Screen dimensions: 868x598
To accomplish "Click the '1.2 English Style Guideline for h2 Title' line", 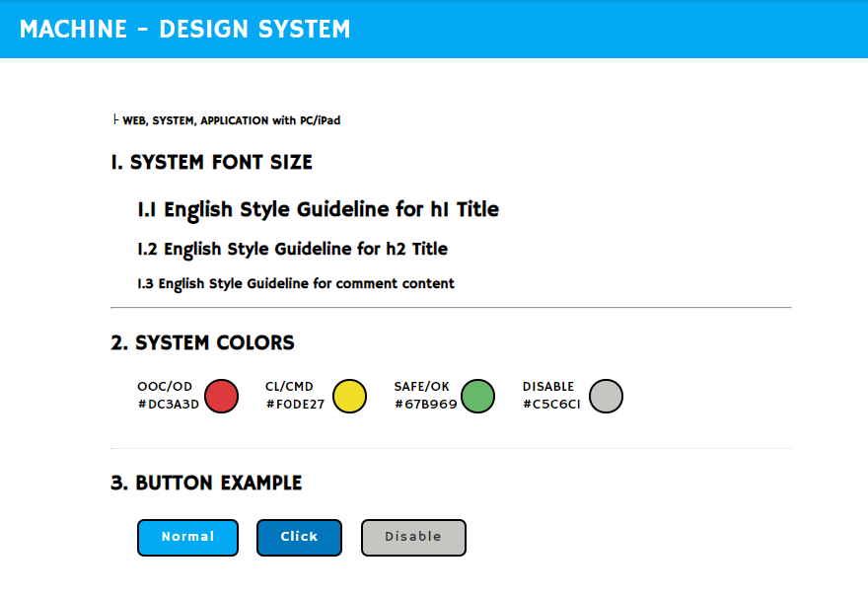I will pos(292,249).
